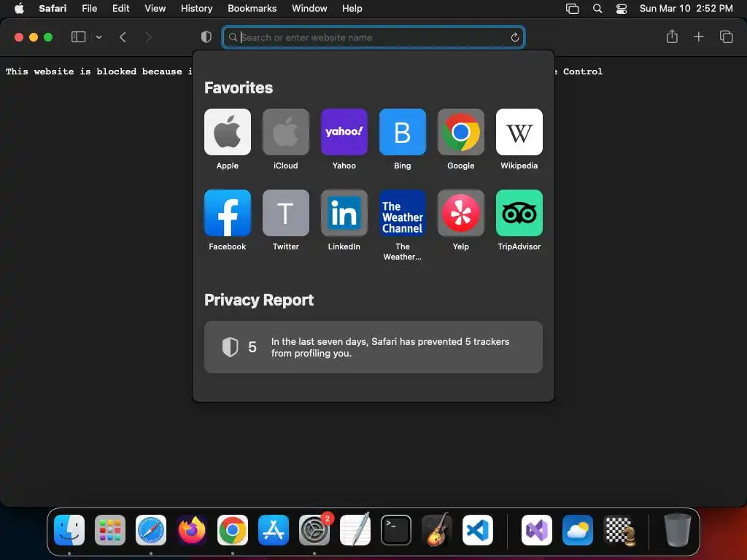The height and width of the screenshot is (560, 747).
Task: Open the Share menu
Action: [672, 36]
